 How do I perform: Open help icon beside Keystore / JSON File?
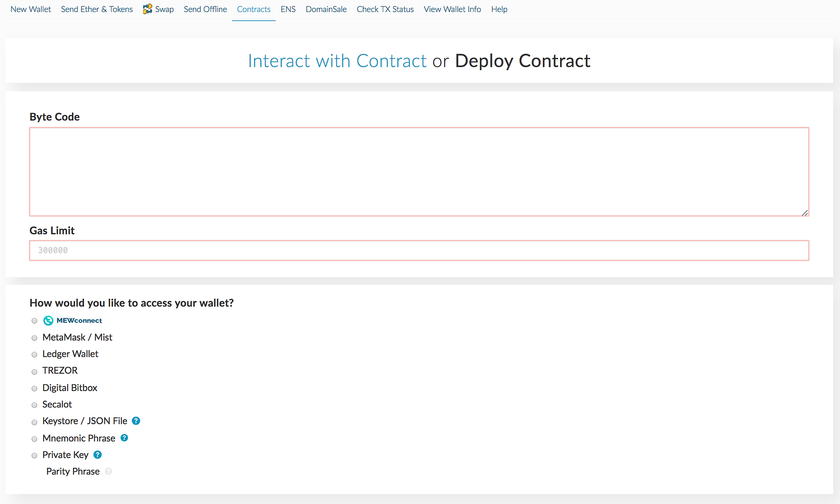[136, 421]
